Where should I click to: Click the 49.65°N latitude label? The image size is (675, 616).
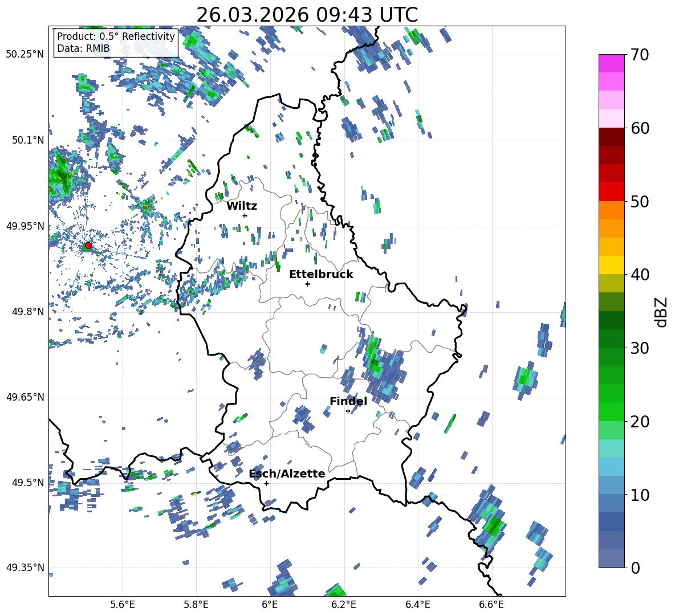pos(25,397)
